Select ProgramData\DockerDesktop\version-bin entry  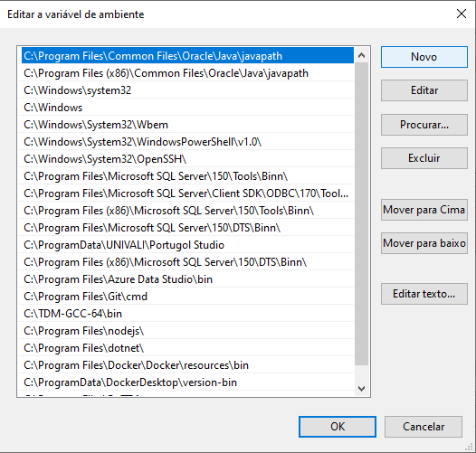pos(186,382)
